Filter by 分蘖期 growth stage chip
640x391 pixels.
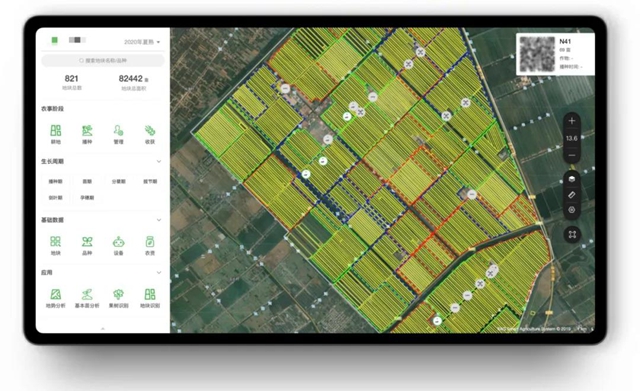tap(118, 181)
